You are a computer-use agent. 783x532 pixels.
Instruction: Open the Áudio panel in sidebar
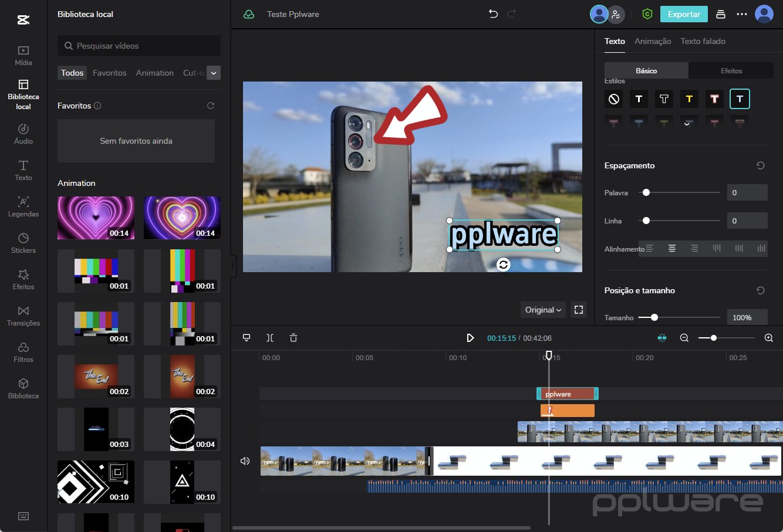[23, 134]
